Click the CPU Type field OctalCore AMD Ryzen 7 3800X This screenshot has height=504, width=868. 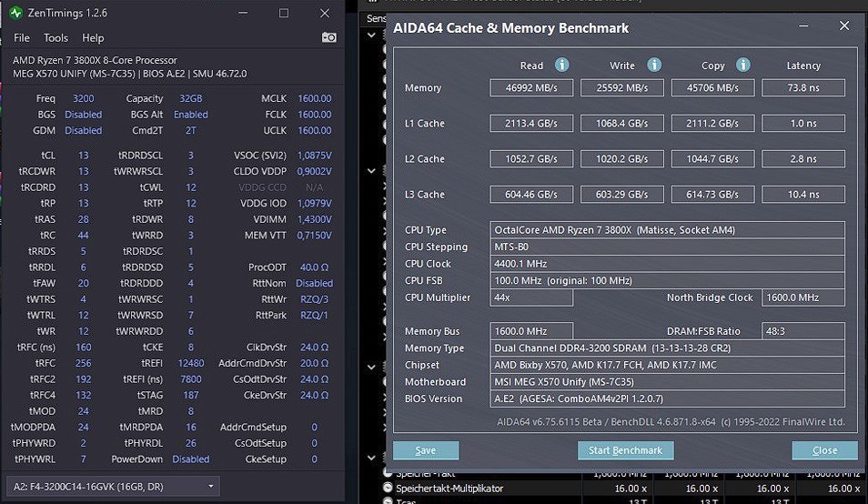click(667, 229)
